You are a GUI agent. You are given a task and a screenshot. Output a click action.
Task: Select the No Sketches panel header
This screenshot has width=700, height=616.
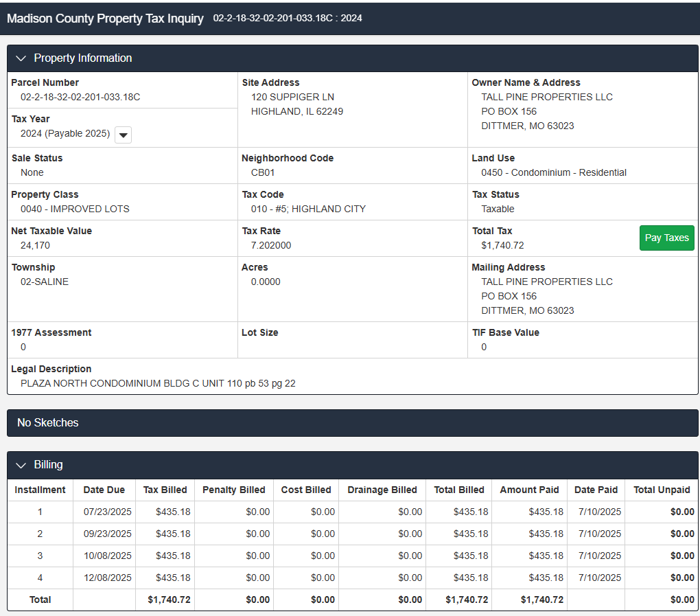pos(48,422)
